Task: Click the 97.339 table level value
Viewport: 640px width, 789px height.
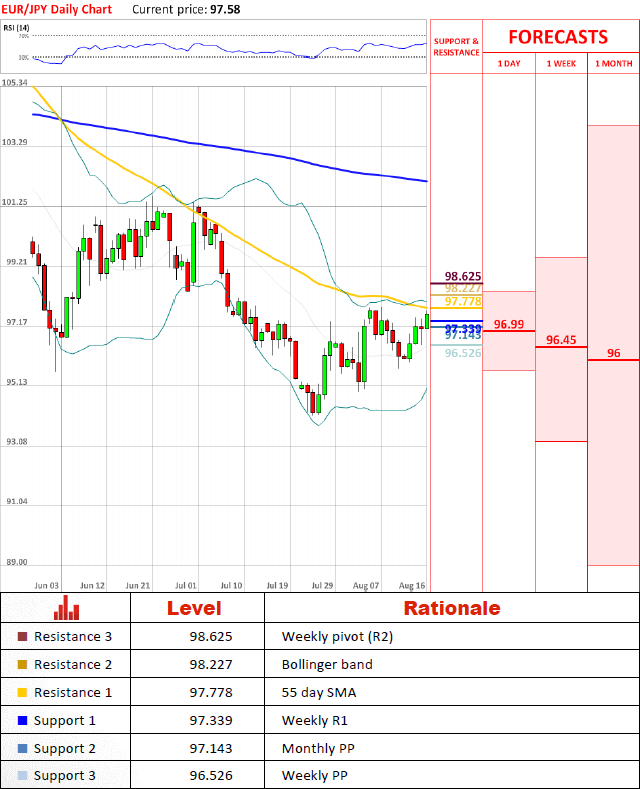Action: pos(211,721)
